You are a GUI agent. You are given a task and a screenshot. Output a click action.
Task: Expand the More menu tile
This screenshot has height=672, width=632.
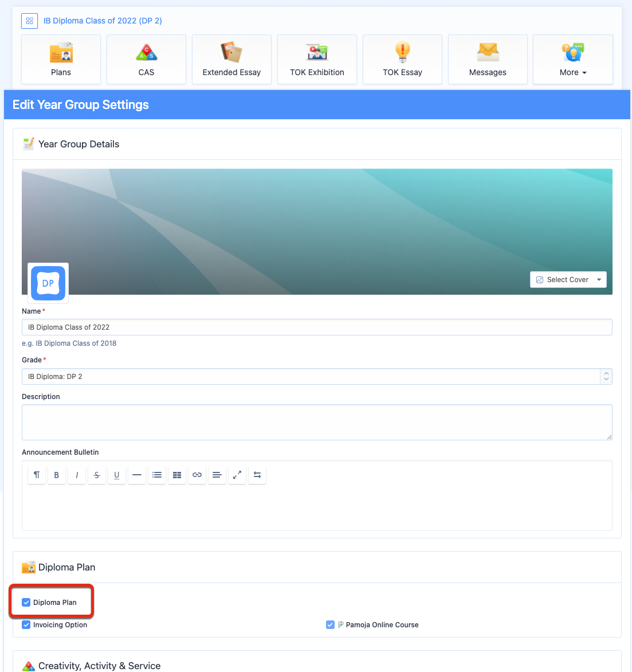pos(573,60)
